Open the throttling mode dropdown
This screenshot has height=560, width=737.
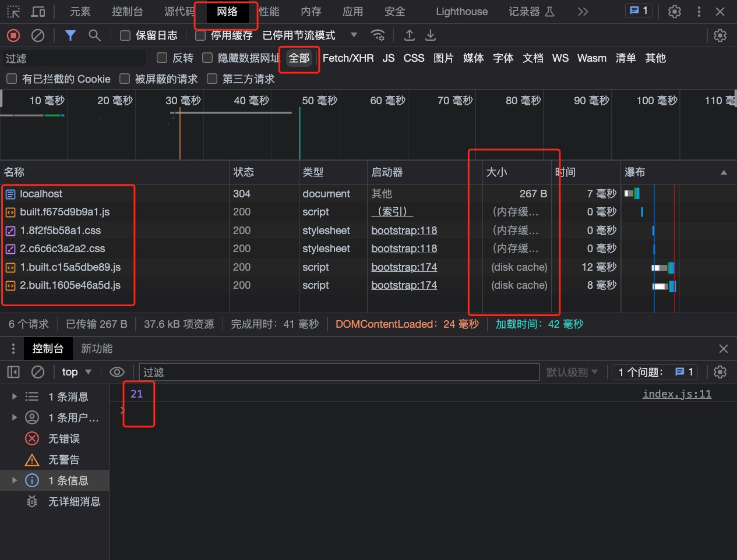[310, 36]
